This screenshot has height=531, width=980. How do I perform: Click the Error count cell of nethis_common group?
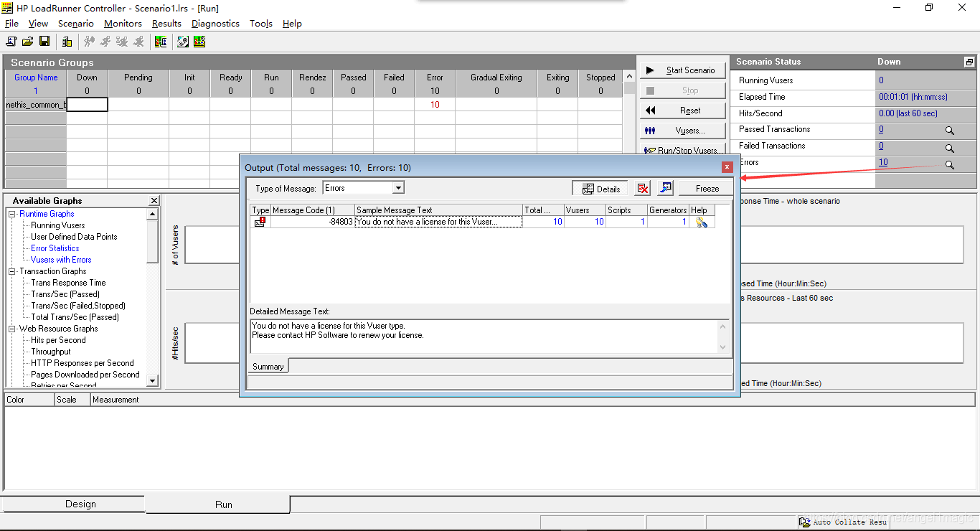point(435,105)
